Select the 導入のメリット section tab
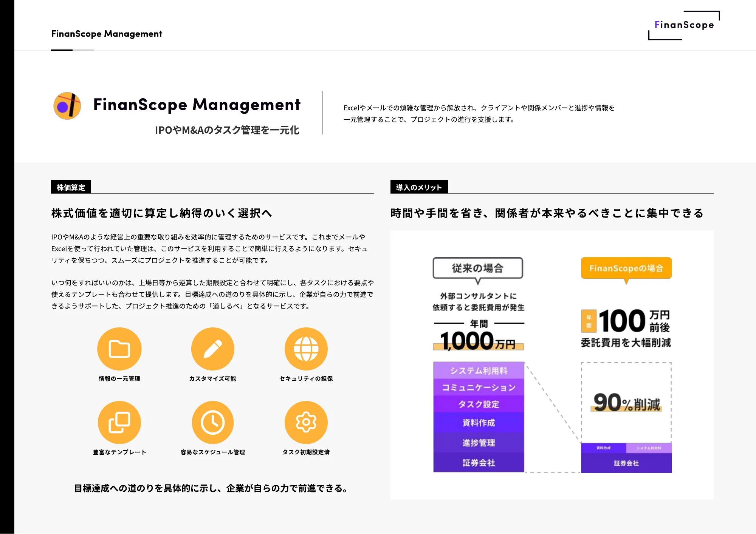This screenshot has width=756, height=534. click(x=419, y=187)
